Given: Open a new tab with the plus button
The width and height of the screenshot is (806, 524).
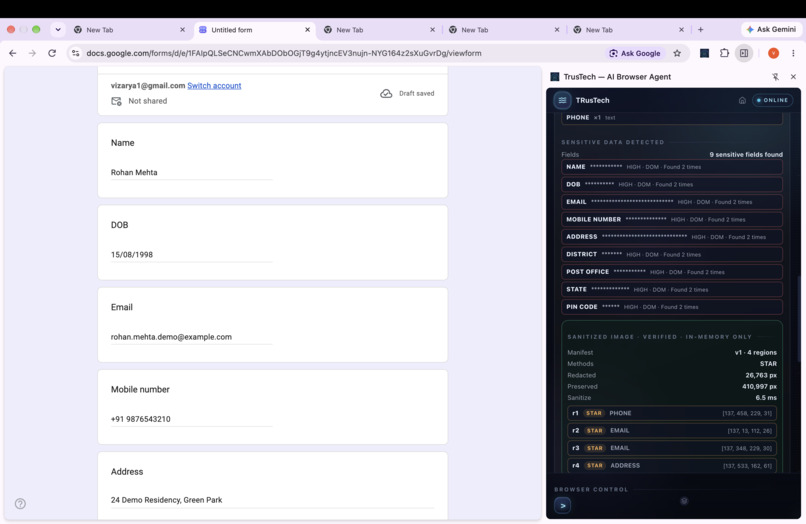Looking at the screenshot, I should pos(700,29).
